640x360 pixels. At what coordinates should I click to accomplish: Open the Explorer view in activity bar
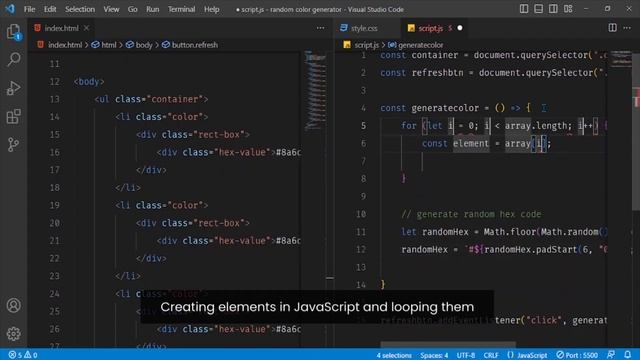13,32
